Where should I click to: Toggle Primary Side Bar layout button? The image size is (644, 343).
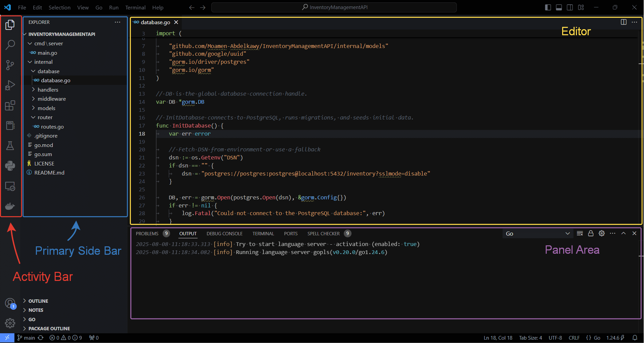[548, 7]
